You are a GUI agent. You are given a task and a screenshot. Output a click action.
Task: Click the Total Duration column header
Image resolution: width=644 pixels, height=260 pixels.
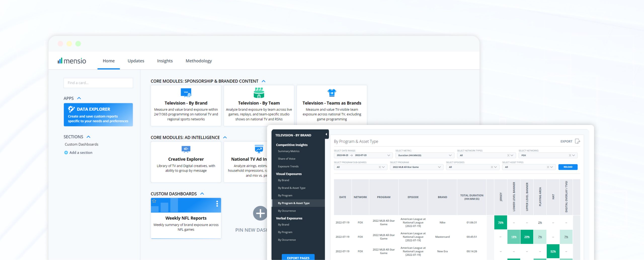472,197
